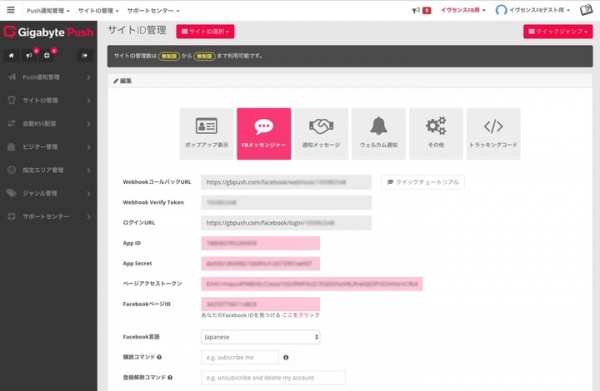Open the その他 gears tab
This screenshot has height=391, width=600.
436,134
